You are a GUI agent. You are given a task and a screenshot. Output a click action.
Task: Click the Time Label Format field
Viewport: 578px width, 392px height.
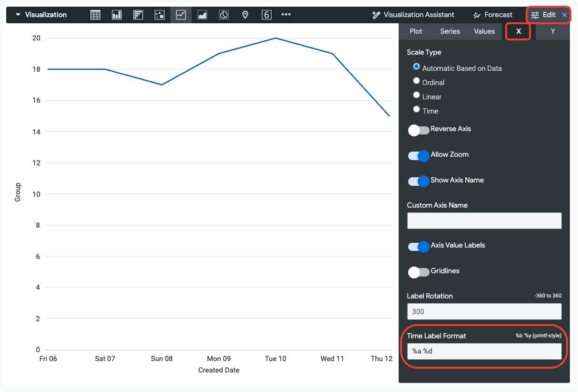[x=484, y=352]
